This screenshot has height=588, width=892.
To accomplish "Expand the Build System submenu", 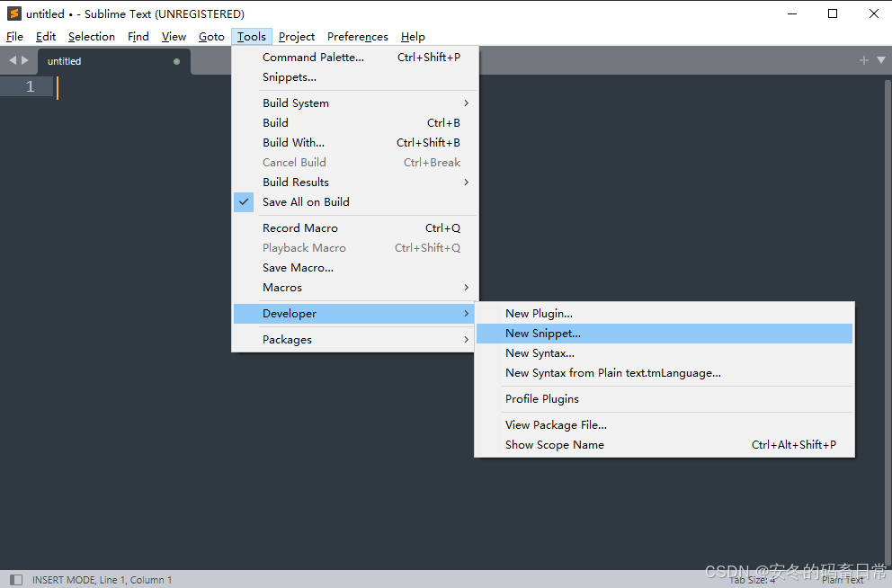I will pyautogui.click(x=355, y=102).
